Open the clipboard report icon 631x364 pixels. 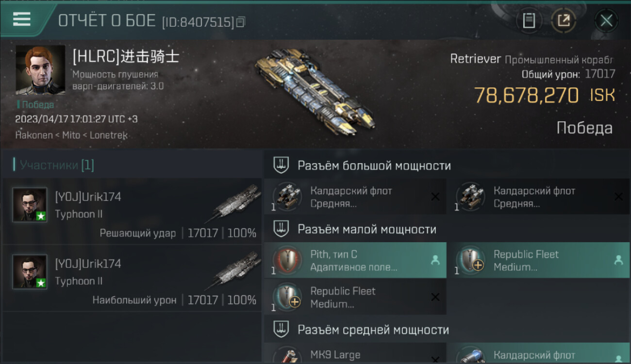[529, 20]
